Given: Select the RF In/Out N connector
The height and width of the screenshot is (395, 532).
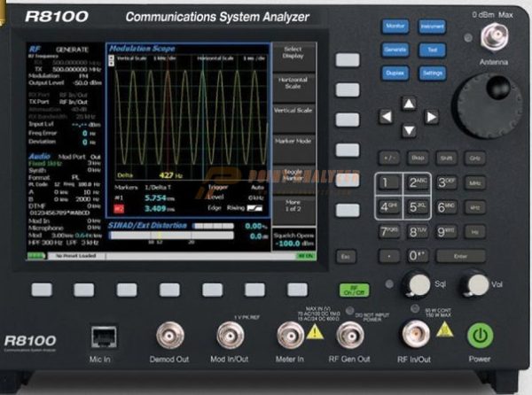Looking at the screenshot, I should pyautogui.click(x=416, y=334).
